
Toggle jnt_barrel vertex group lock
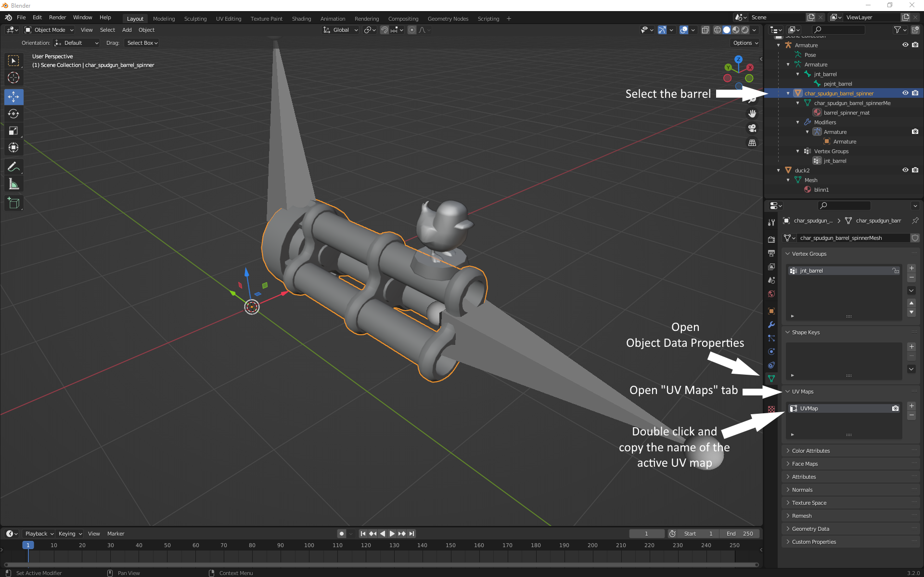(896, 271)
